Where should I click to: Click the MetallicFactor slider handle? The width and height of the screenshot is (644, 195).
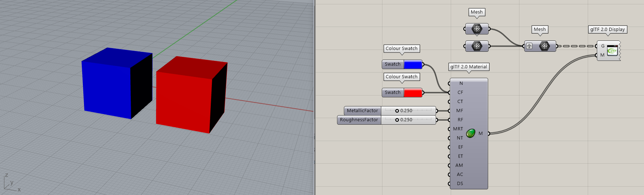coord(397,111)
